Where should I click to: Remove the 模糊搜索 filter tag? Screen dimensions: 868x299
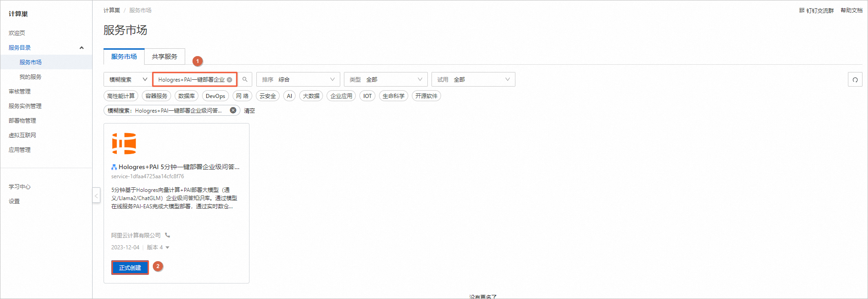coord(233,110)
